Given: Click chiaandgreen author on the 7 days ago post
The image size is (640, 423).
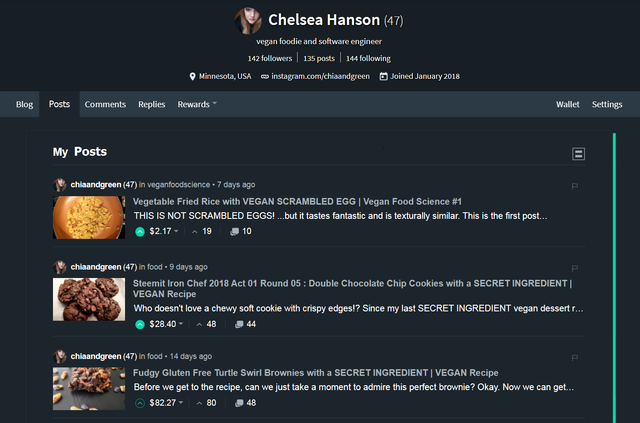Looking at the screenshot, I should pos(96,185).
